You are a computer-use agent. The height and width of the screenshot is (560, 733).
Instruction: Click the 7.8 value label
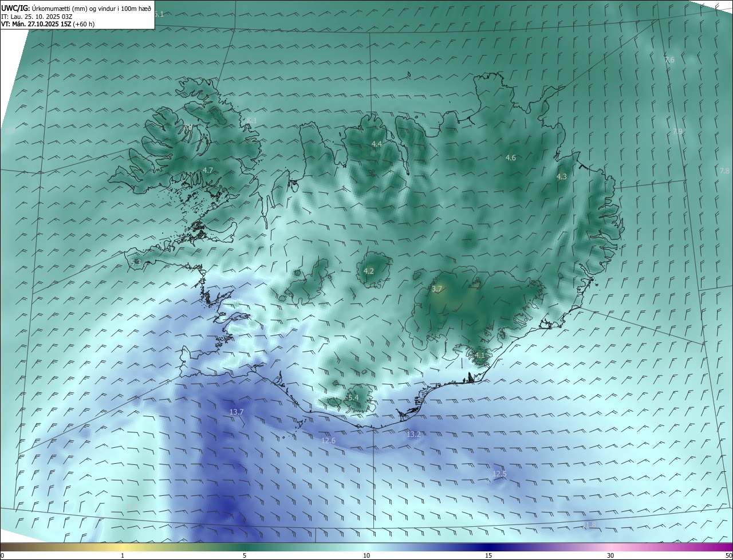pyautogui.click(x=724, y=171)
